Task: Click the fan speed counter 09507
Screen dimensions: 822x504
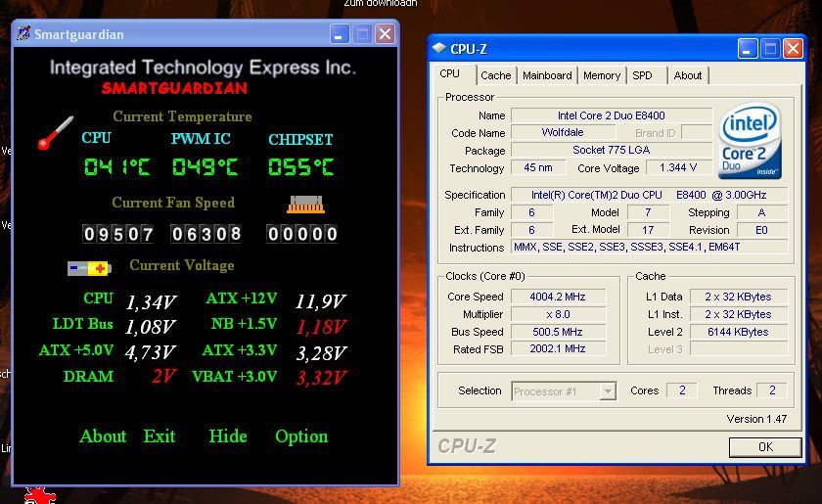Action: (118, 234)
